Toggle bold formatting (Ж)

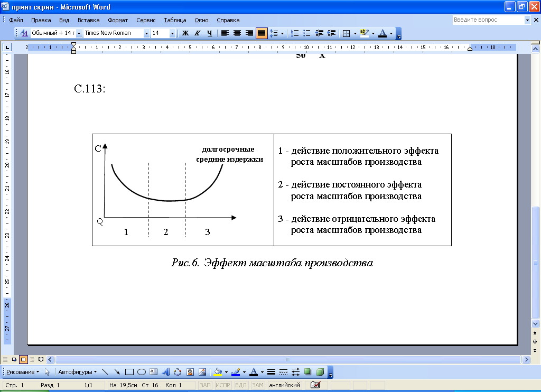pos(185,33)
